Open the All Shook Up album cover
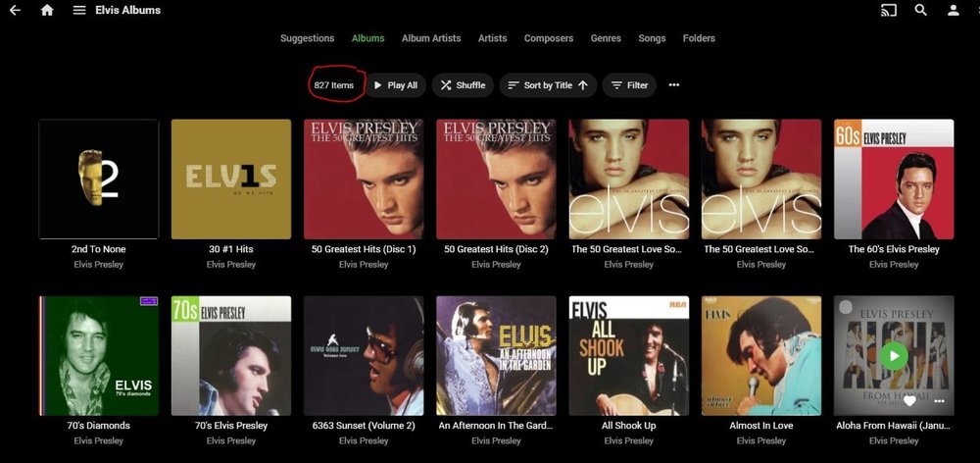 [x=629, y=355]
